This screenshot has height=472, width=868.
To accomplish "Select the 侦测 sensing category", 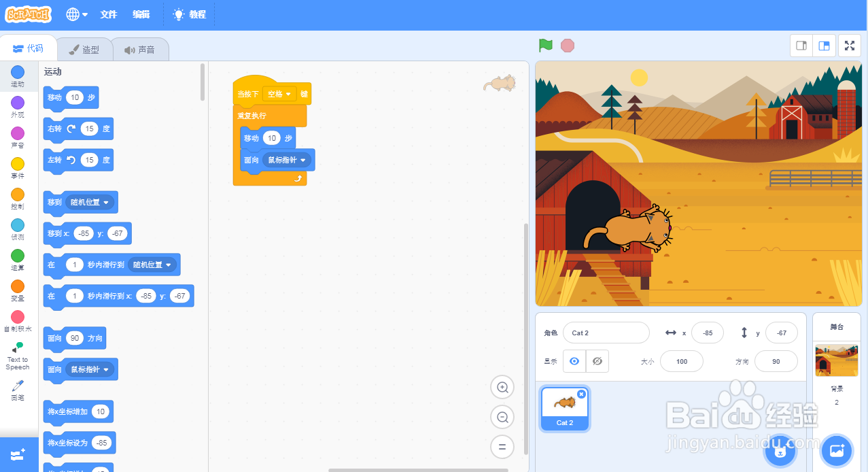I will pos(18,229).
